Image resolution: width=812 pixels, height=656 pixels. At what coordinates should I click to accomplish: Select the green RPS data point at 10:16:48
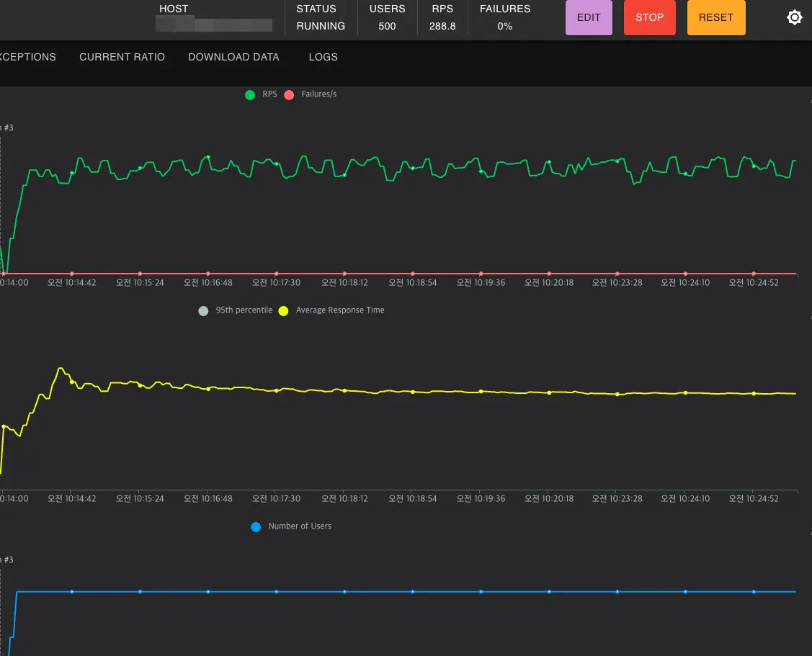point(208,156)
